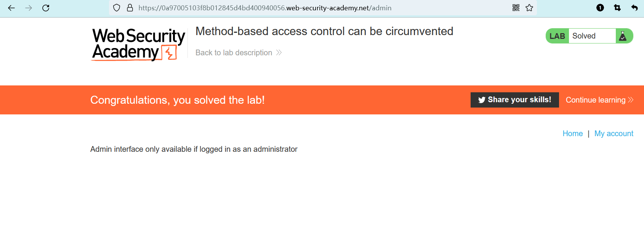Click the browser forward arrow

[29, 8]
